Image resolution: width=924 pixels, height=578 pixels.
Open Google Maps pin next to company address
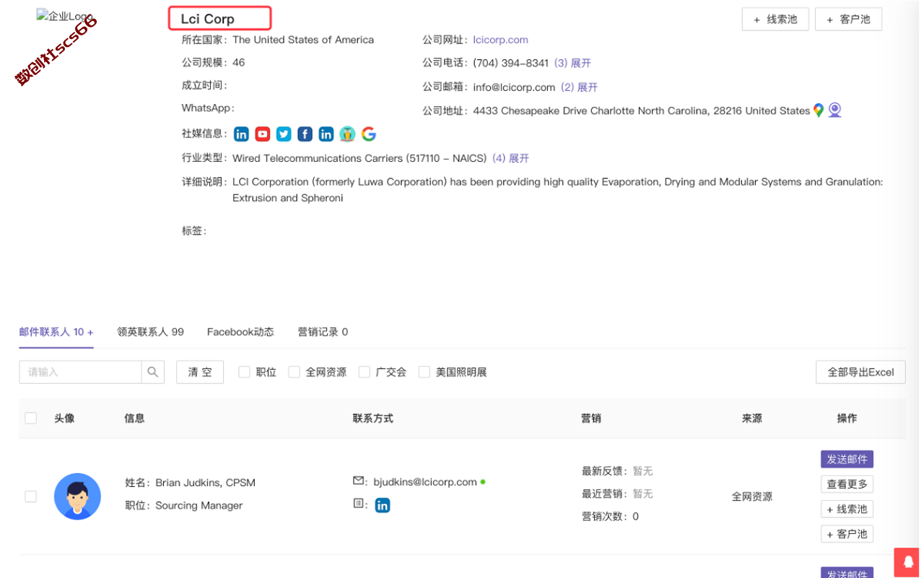pos(819,111)
